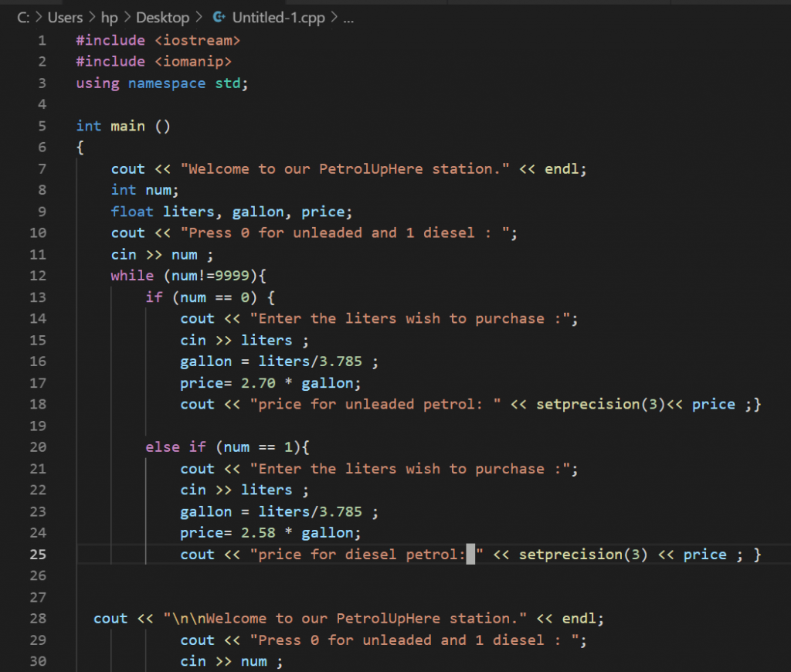
Task: Click the C++ file icon in breadcrumb
Action: (219, 18)
